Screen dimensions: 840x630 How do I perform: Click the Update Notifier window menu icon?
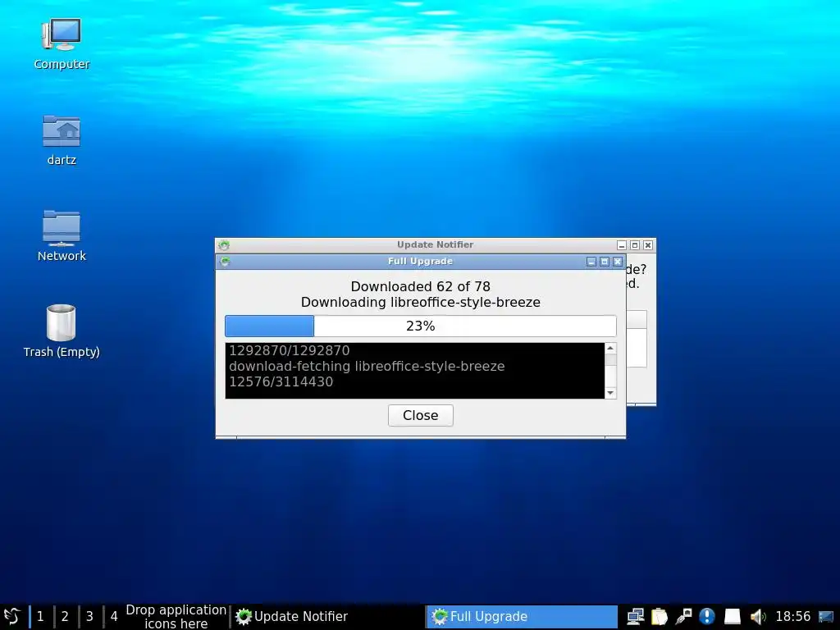point(224,245)
